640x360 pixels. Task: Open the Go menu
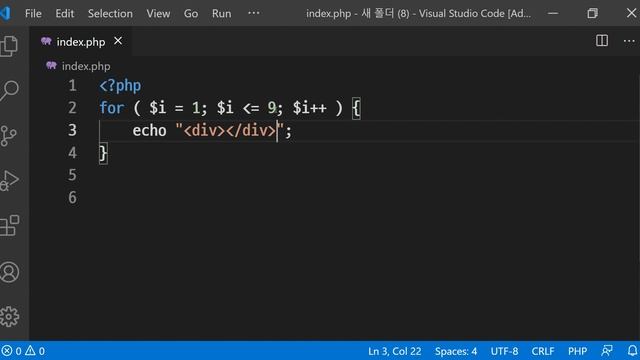[x=191, y=13]
